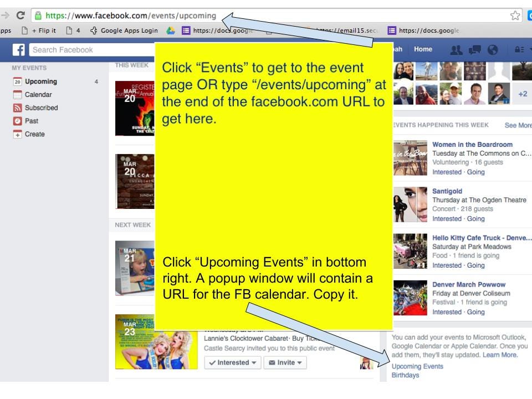532x399 pixels.
Task: Mark Interested for Hello Kitty Cafe Truck
Action: pyautogui.click(x=447, y=265)
